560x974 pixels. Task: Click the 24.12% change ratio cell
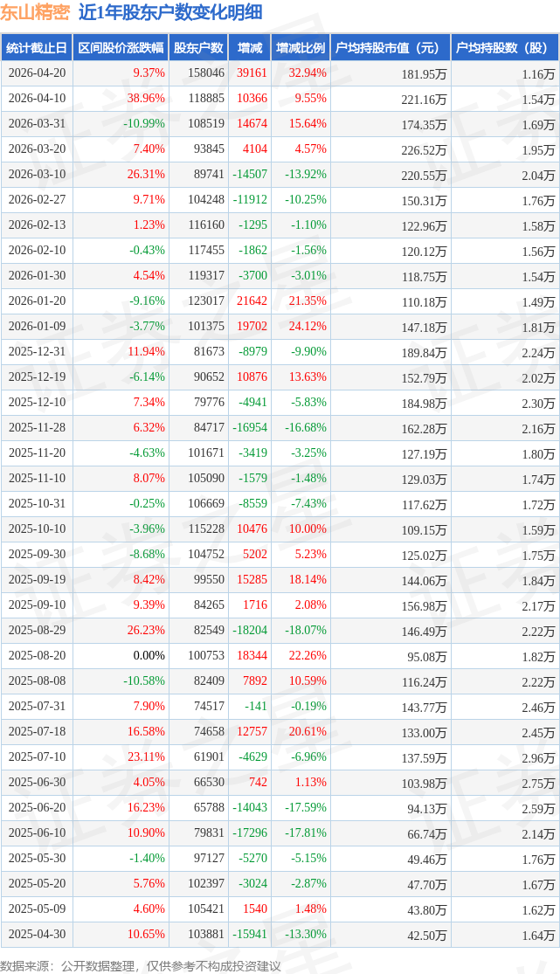point(308,327)
